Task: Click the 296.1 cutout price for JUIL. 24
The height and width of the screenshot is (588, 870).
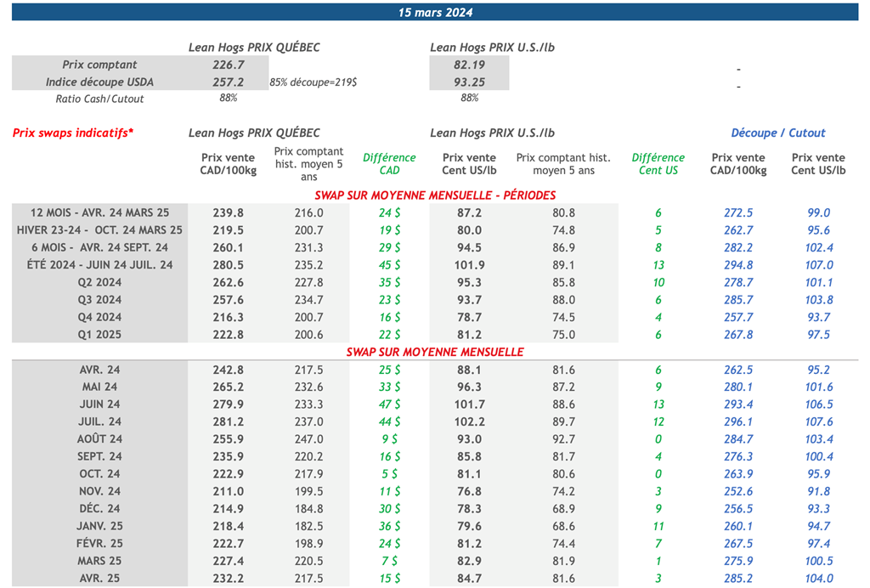Action: 737,421
